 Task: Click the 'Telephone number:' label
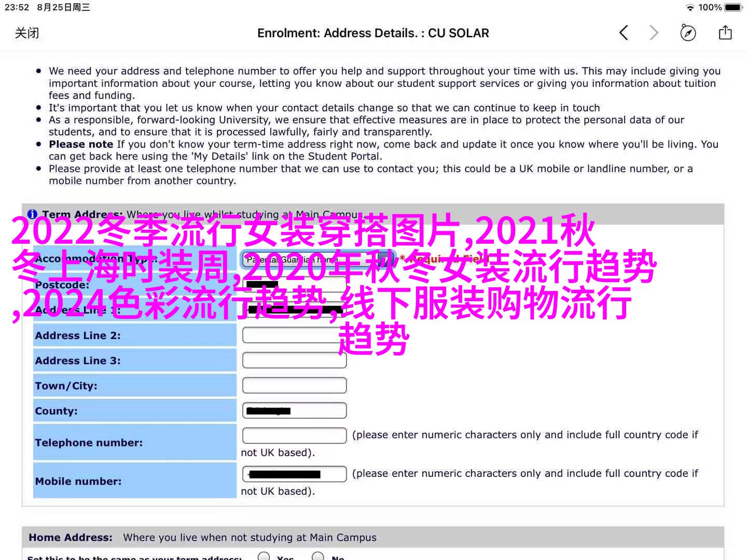tap(89, 443)
